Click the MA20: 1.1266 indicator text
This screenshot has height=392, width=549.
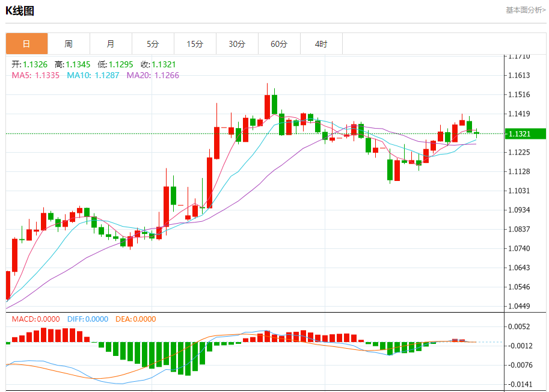[153, 75]
